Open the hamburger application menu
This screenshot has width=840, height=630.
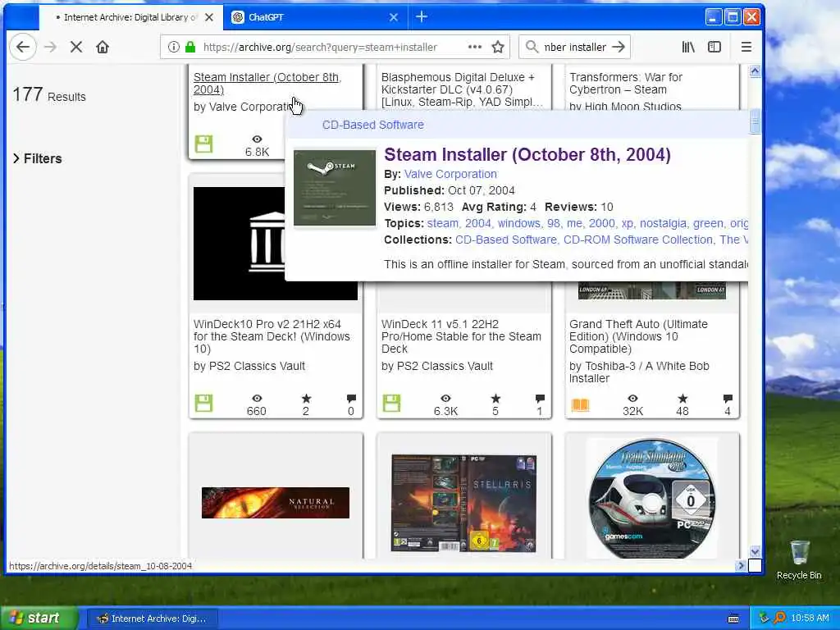[746, 47]
